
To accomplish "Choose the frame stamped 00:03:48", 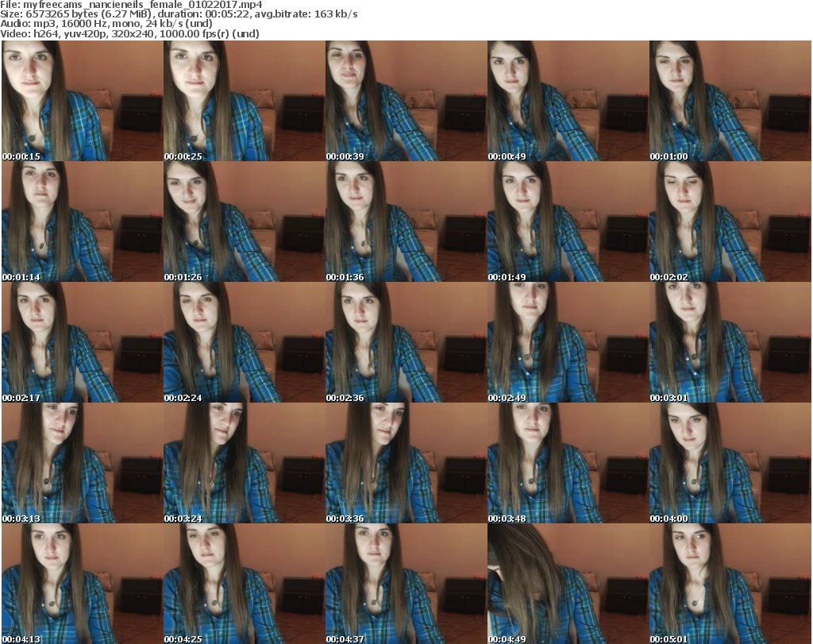I will coord(568,463).
